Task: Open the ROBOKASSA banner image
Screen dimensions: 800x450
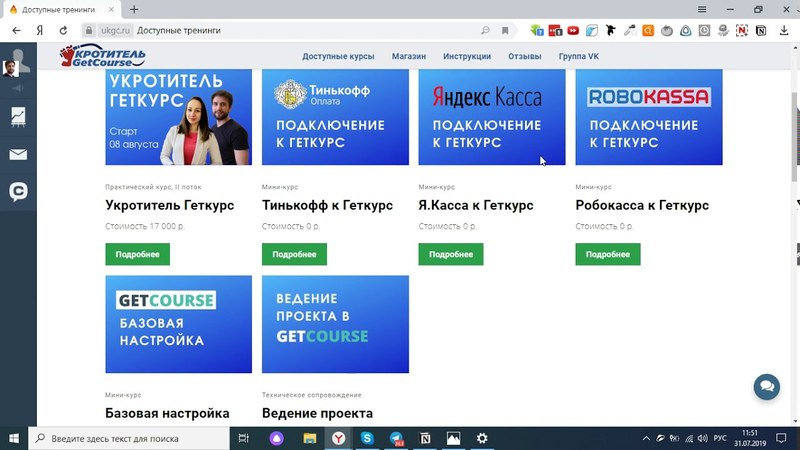Action: pos(649,117)
